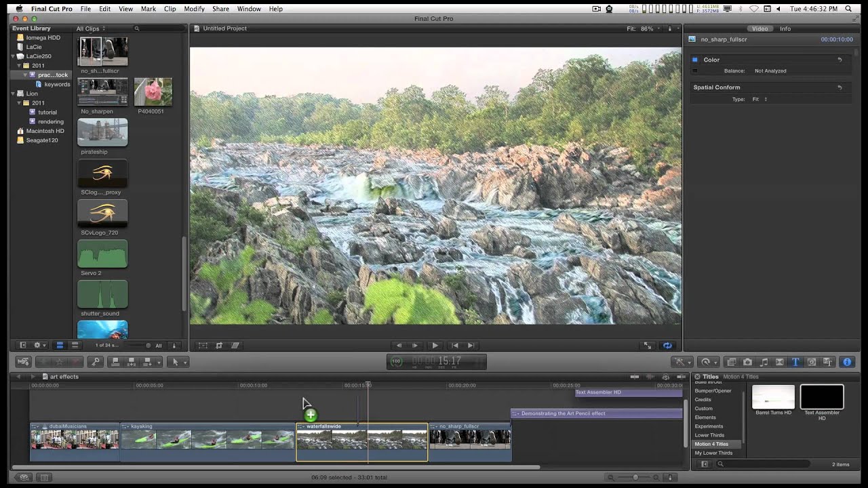Show the Photos browser camera icon

[x=747, y=362]
